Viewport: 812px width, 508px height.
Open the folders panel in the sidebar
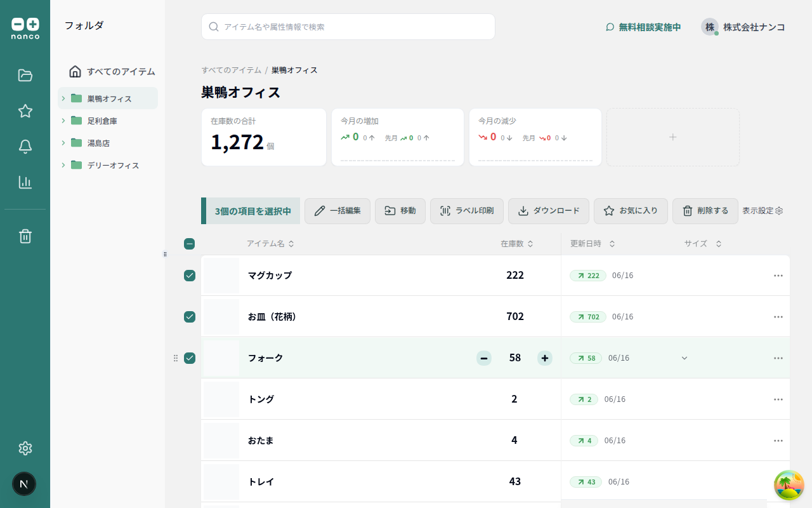tap(25, 75)
